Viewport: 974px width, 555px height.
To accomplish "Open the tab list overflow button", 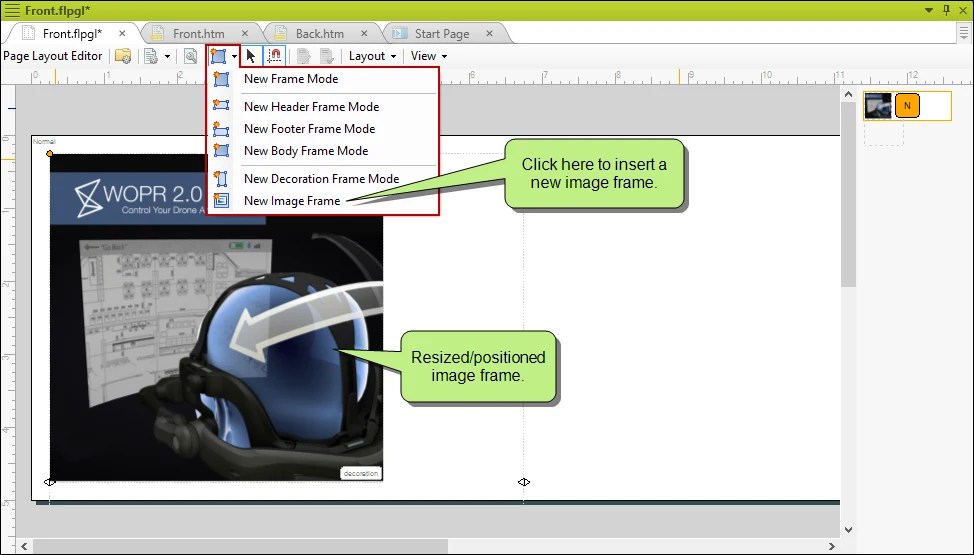I will coord(965,32).
